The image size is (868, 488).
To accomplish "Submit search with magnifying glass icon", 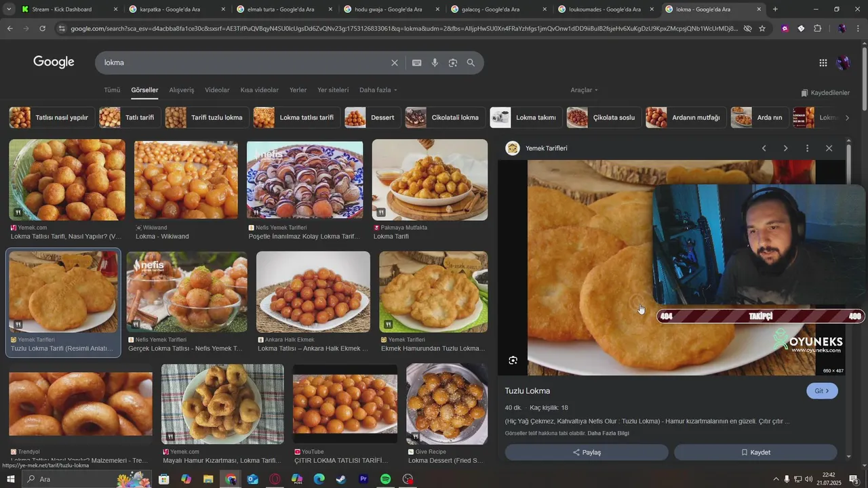I will pyautogui.click(x=471, y=63).
